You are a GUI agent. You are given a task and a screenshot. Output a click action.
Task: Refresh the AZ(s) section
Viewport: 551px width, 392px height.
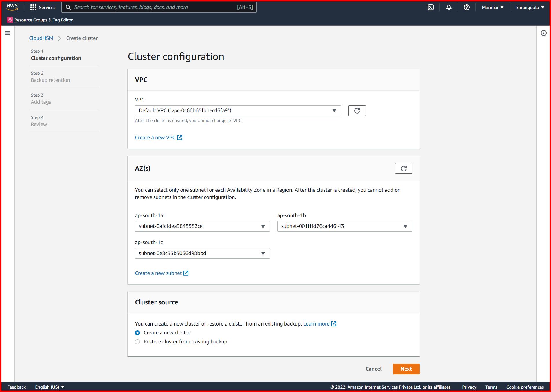[x=403, y=168]
